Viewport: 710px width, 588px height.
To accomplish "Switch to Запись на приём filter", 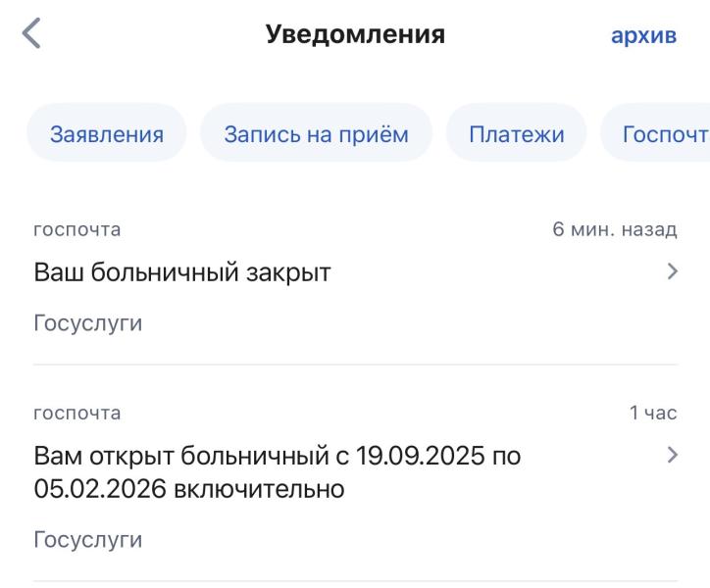I will [x=316, y=133].
